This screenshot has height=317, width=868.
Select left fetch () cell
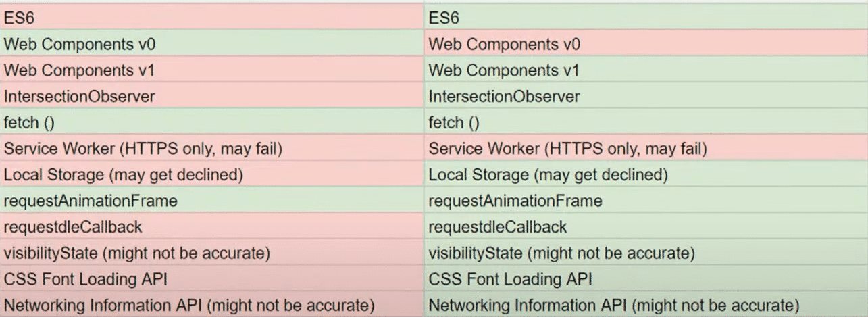[x=211, y=123]
